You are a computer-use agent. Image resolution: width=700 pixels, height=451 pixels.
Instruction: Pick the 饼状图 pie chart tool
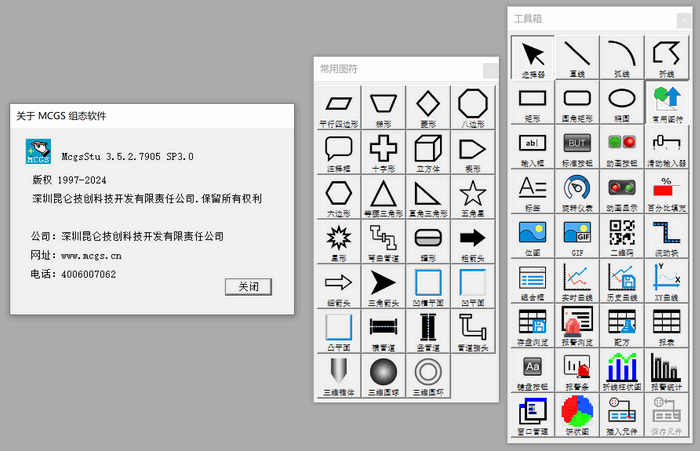[x=577, y=415]
